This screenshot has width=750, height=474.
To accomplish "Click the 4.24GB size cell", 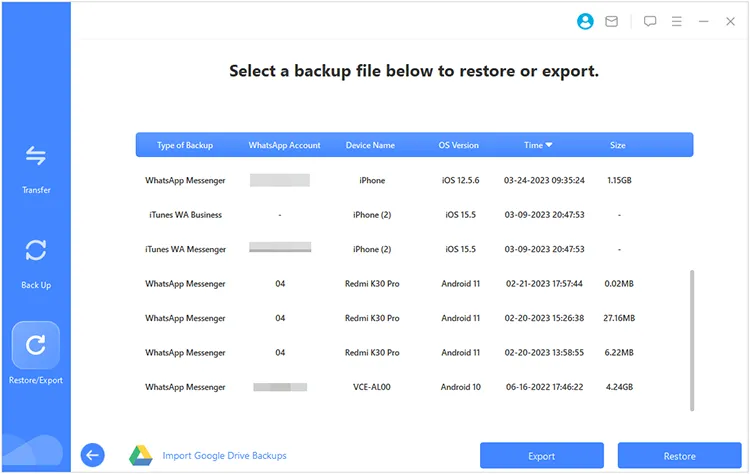I will tap(619, 387).
